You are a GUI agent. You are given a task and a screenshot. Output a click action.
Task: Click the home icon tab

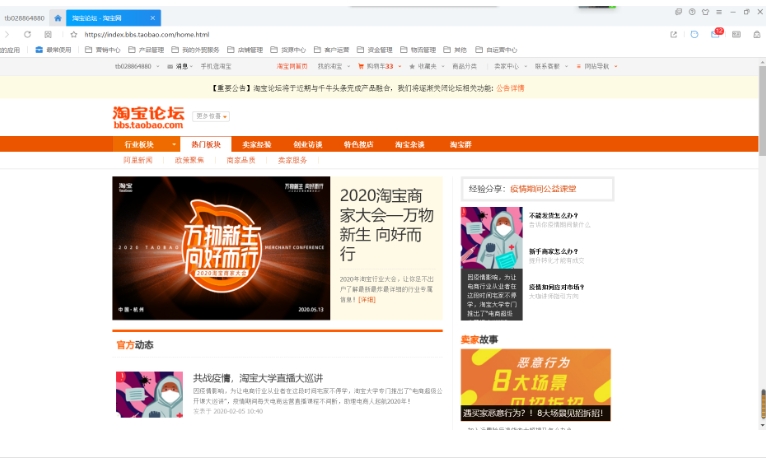click(x=58, y=18)
